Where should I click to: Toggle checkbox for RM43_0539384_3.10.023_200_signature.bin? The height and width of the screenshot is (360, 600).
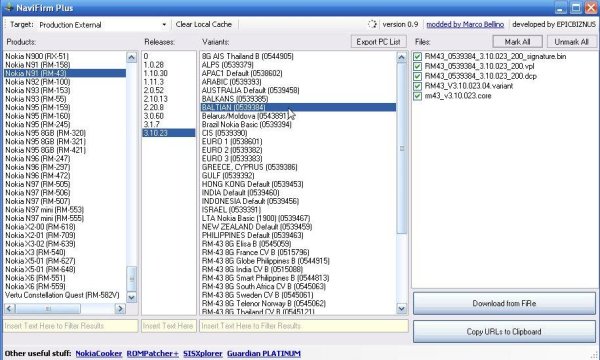coord(417,57)
